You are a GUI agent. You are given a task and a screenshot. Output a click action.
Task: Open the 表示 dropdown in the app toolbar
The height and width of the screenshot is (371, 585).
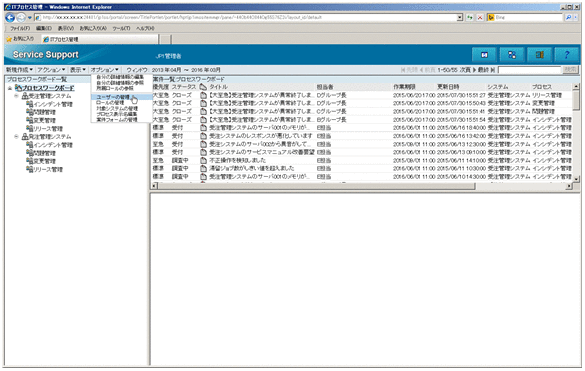(x=78, y=70)
